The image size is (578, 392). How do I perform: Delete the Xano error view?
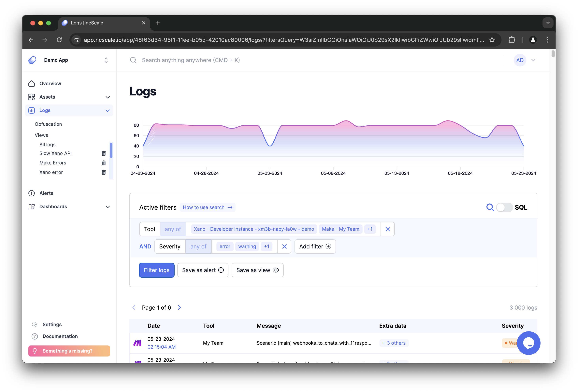point(104,172)
